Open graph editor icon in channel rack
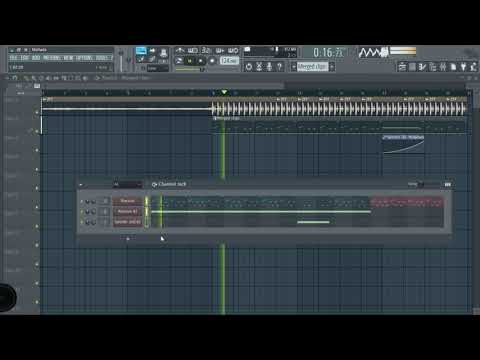The width and height of the screenshot is (480, 360). pyautogui.click(x=448, y=184)
